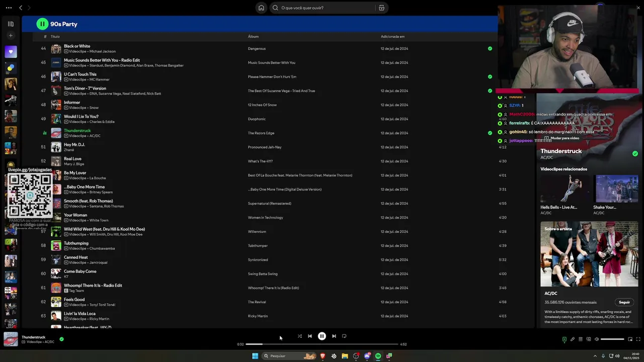Go back with the left arrow
Image resolution: width=644 pixels, height=362 pixels.
click(x=21, y=8)
